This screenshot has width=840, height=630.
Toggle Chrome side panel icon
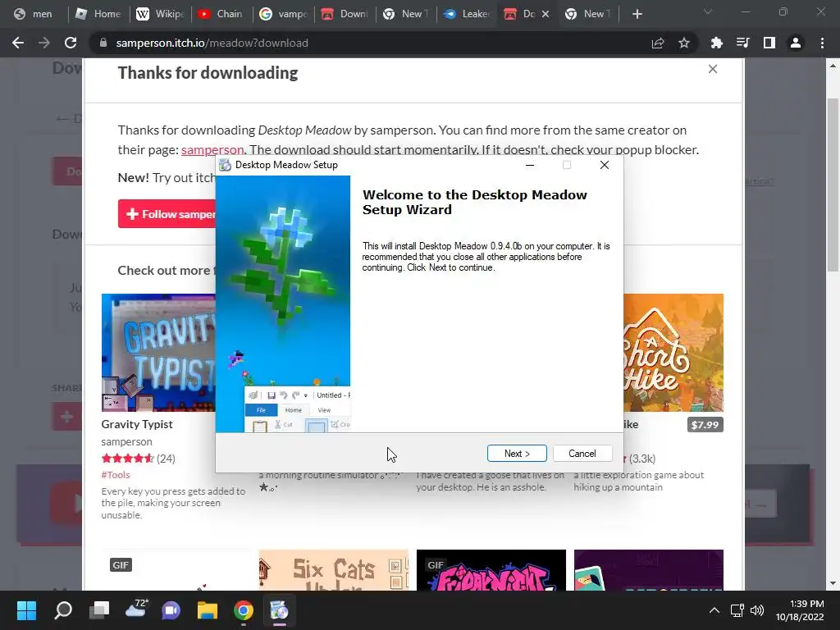[x=769, y=43]
